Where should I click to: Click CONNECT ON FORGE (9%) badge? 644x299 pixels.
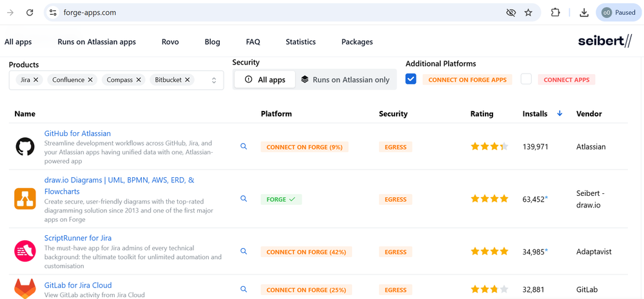tap(304, 147)
